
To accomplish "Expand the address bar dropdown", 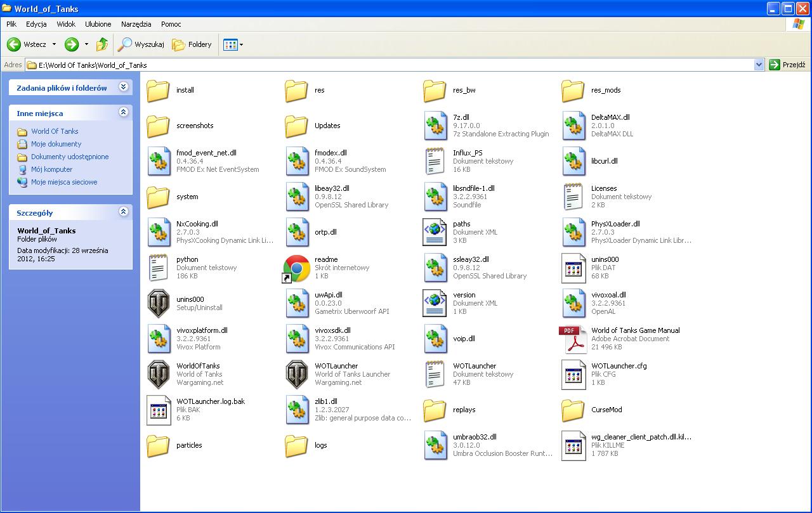I will tap(759, 65).
